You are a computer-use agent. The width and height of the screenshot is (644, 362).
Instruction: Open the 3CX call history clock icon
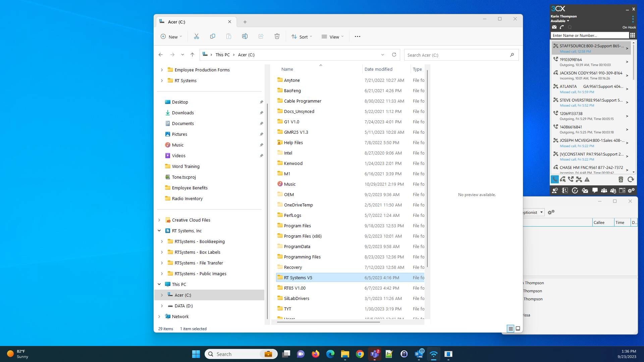pos(575,190)
